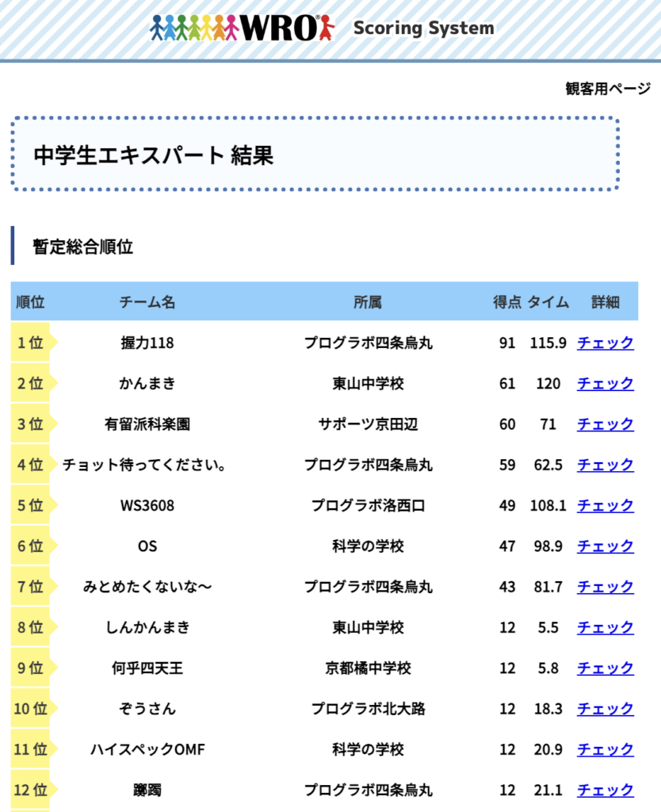This screenshot has width=661, height=812.
Task: View チェック for ハイスペックOMF
Action: pos(605,749)
